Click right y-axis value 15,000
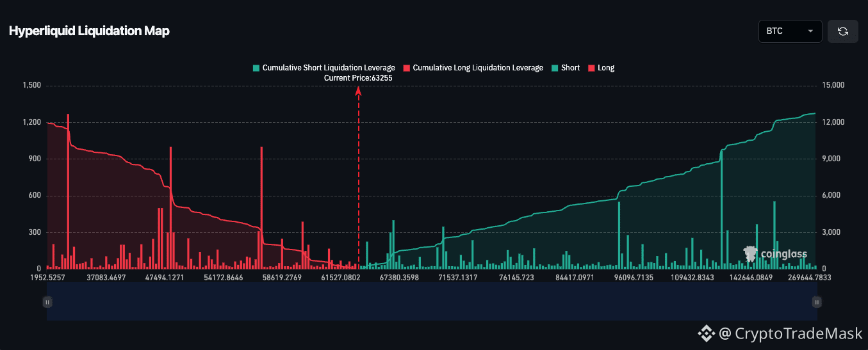The width and height of the screenshot is (868, 350). pos(833,86)
